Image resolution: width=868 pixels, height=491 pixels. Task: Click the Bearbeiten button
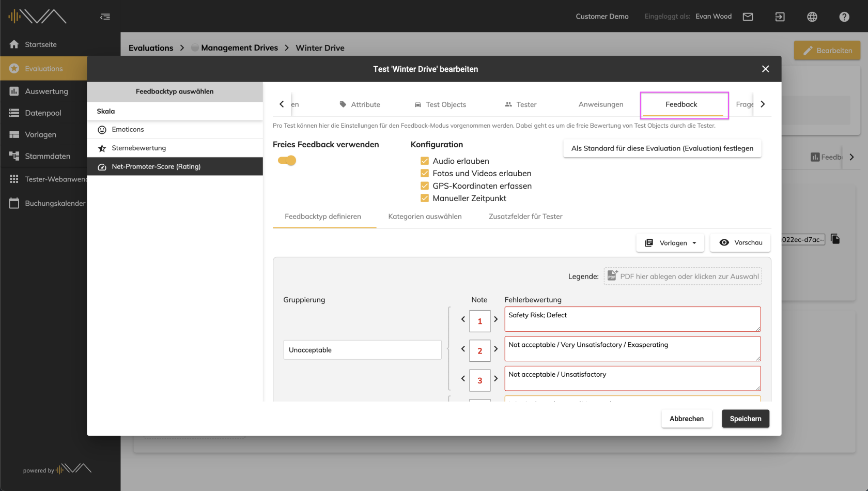827,51
